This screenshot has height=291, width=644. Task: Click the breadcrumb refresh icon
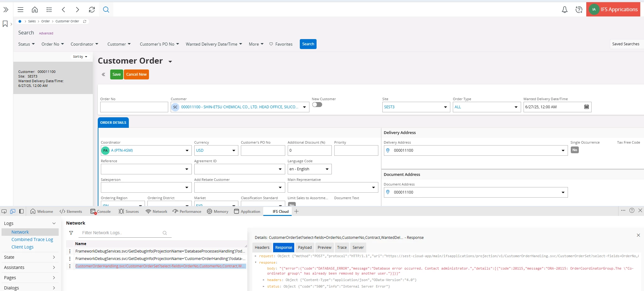click(x=85, y=21)
